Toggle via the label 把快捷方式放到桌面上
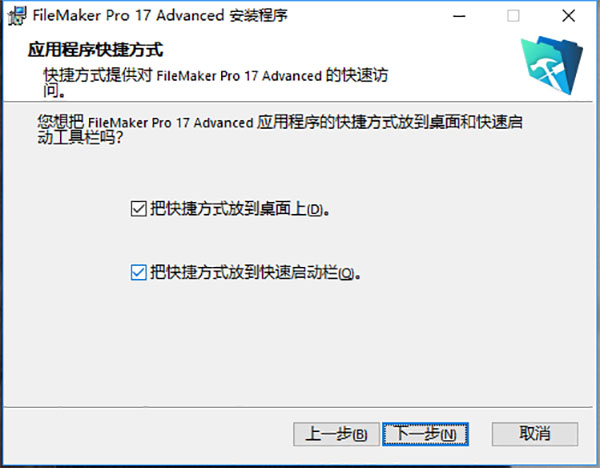The image size is (600, 468). pos(228,209)
